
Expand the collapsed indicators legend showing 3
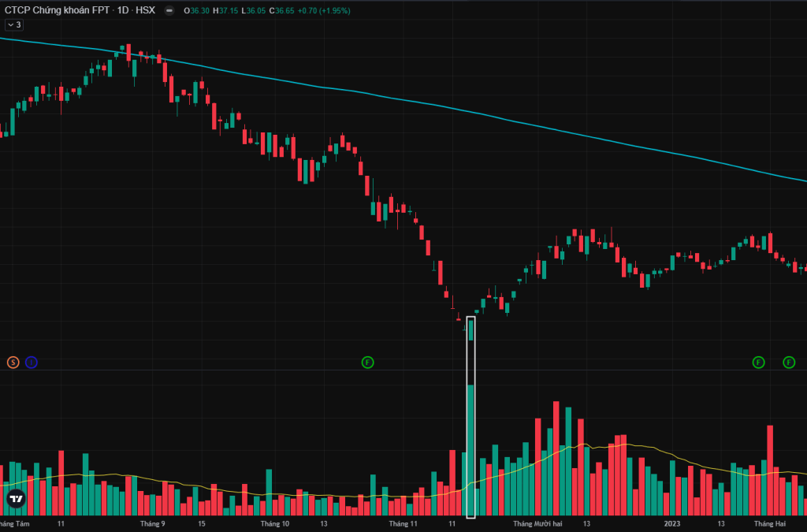pyautogui.click(x=14, y=25)
